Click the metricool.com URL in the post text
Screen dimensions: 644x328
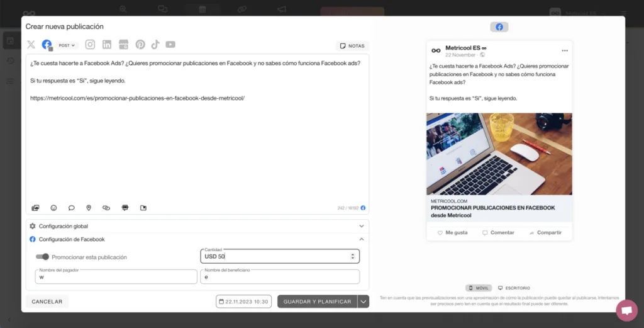point(137,98)
